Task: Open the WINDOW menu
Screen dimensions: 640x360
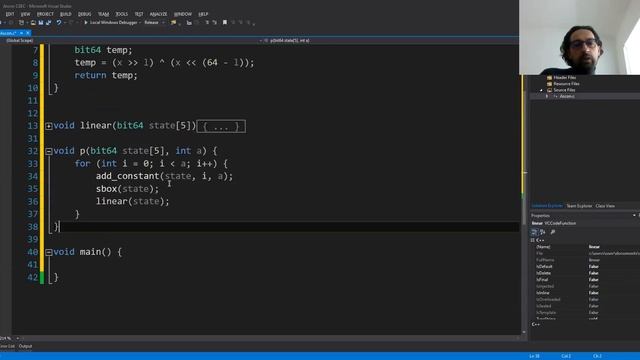Action: tap(183, 14)
